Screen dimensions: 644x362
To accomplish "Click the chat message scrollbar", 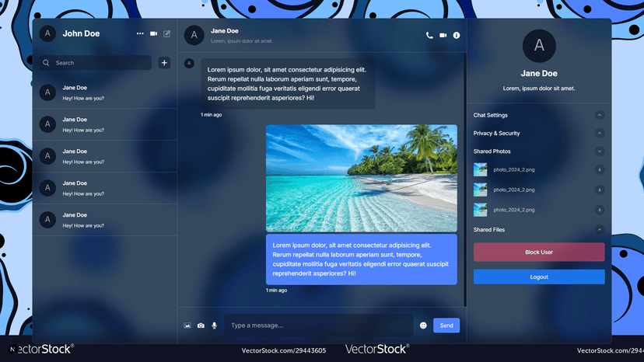I will [x=465, y=179].
